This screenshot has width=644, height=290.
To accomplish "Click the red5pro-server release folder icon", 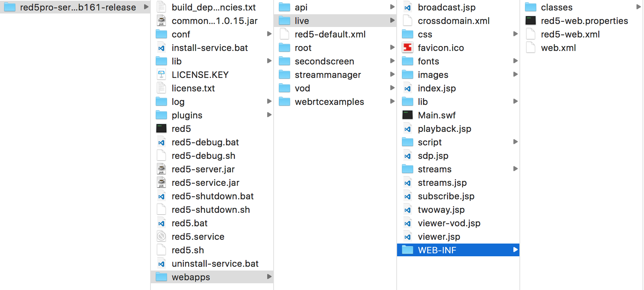I will (10, 7).
